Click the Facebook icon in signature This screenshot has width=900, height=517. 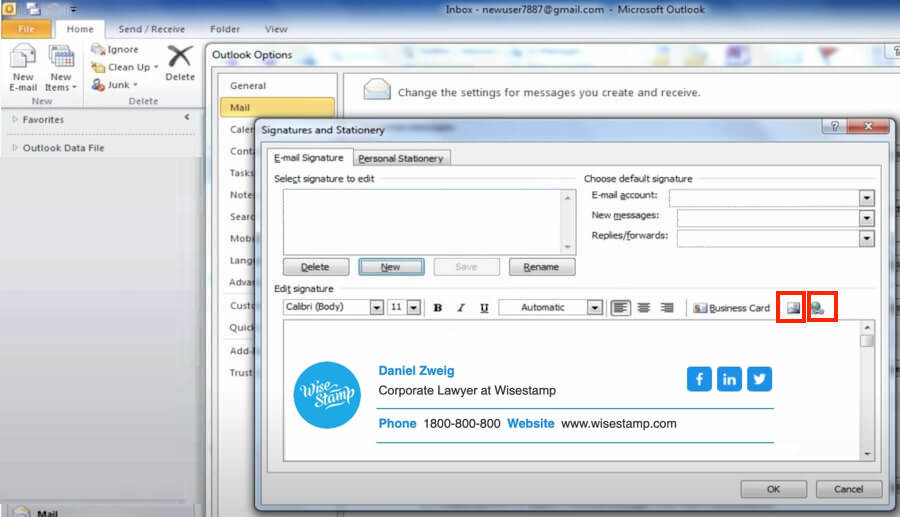click(699, 379)
